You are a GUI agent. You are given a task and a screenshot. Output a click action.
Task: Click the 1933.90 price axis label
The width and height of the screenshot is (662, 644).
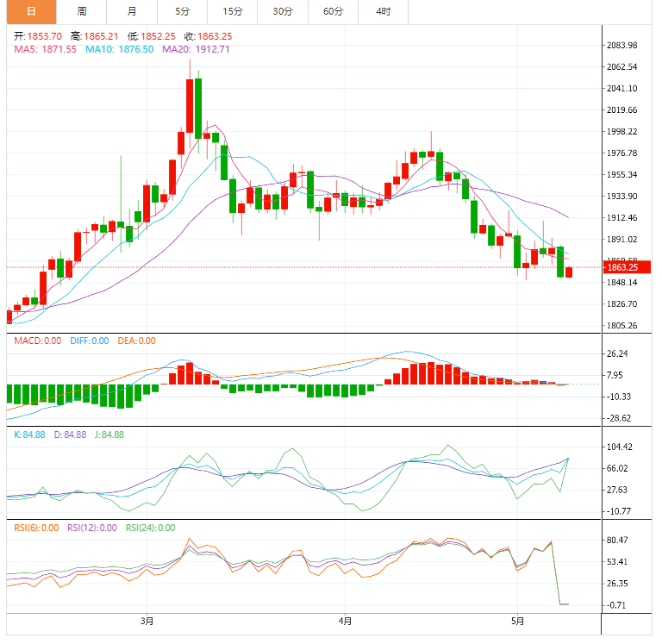pos(621,196)
